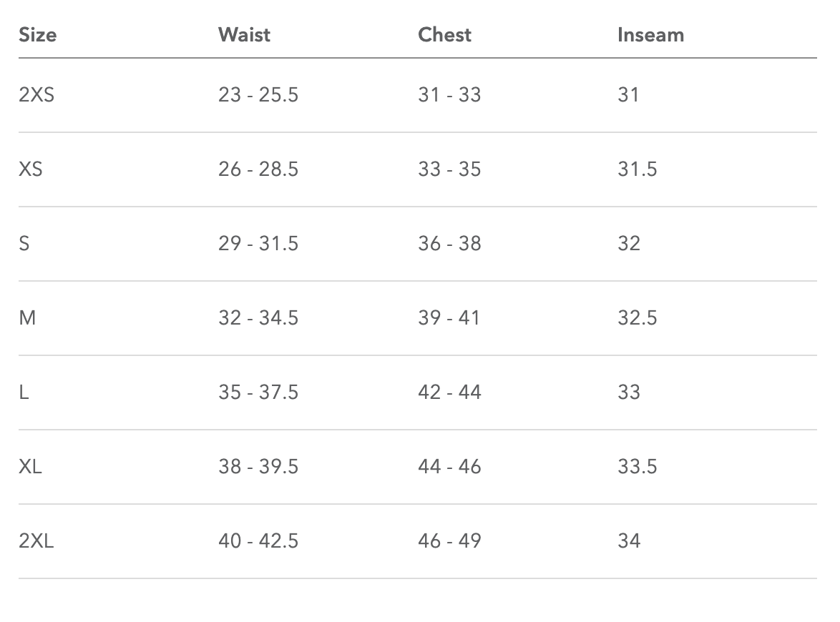Select the 2XL size row label
The height and width of the screenshot is (622, 840).
tap(36, 541)
